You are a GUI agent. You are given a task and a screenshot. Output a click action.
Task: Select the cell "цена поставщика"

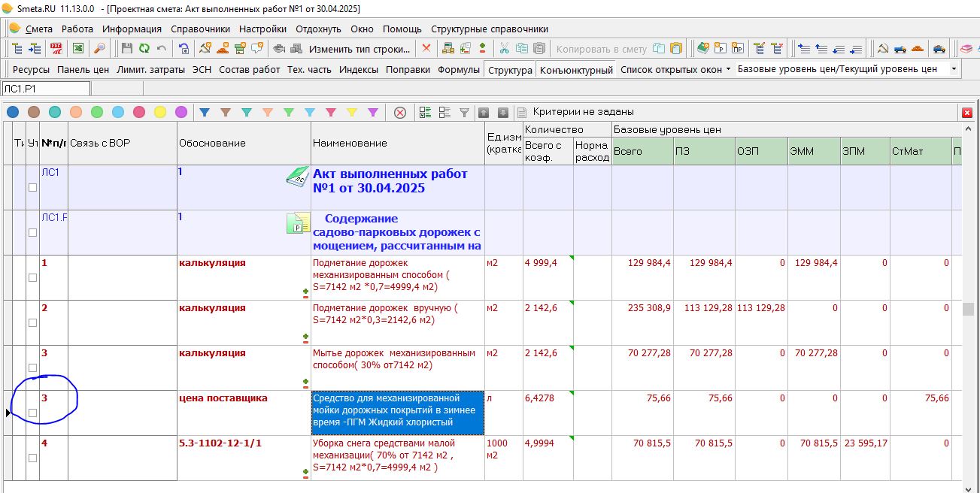tap(244, 413)
